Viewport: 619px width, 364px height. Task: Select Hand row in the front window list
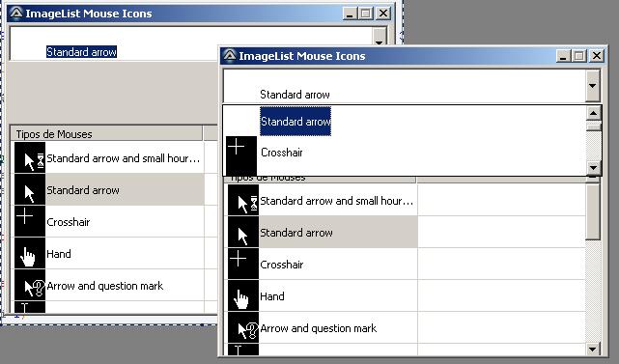point(407,296)
